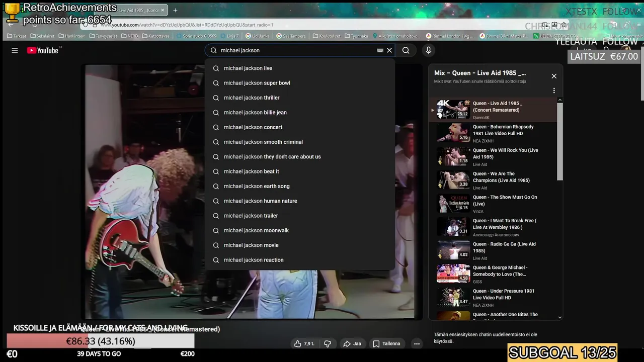Screen dimensions: 644x362
Task: Open the Koulutukset bookmarks folder
Action: coord(327,36)
